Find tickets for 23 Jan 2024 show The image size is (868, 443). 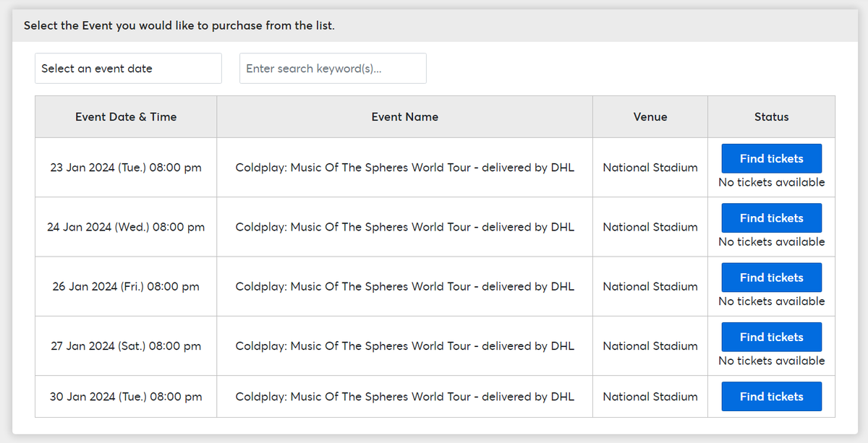click(771, 158)
